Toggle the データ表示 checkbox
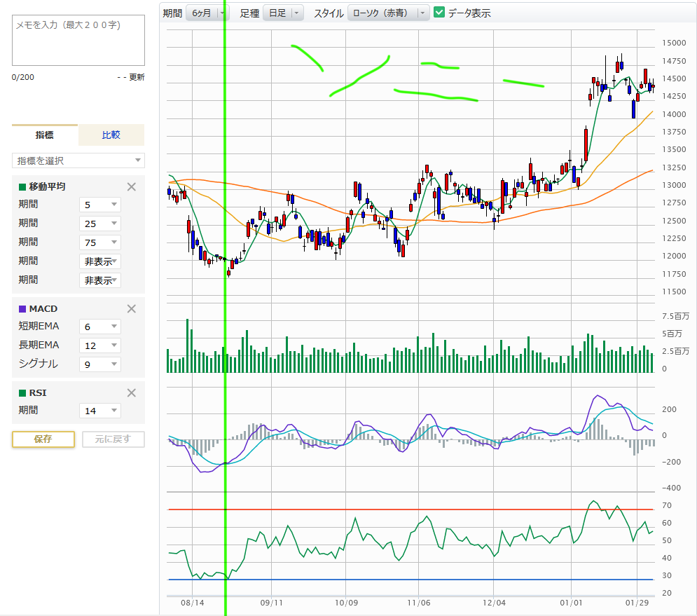697x616 pixels. 439,13
